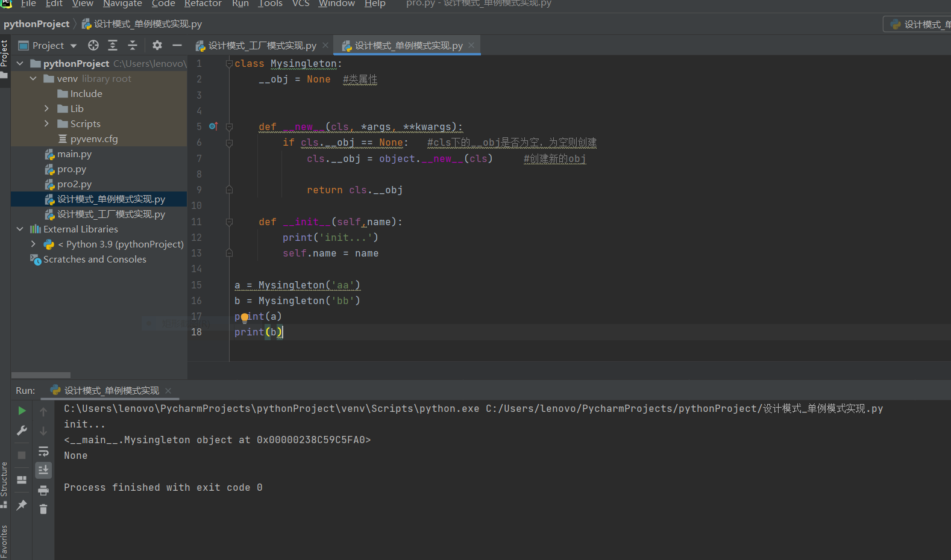This screenshot has width=951, height=560.
Task: Click pythonProject breadcrumb in navigation bar
Action: [37, 24]
